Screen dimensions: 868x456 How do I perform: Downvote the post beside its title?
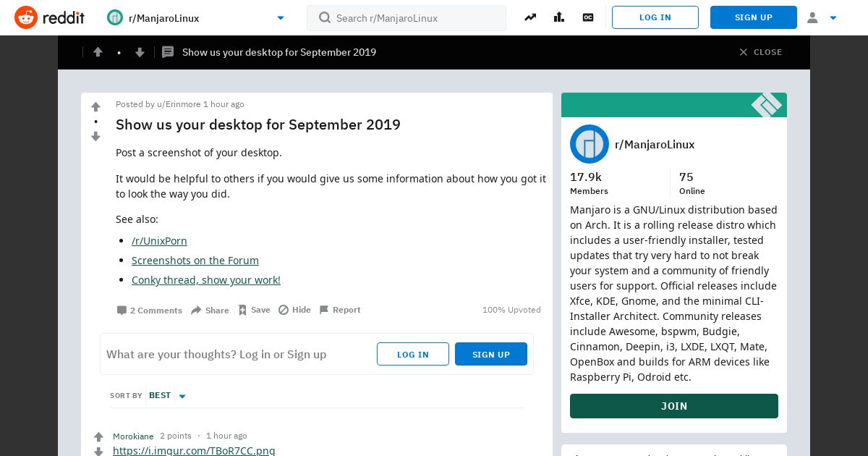coord(95,136)
